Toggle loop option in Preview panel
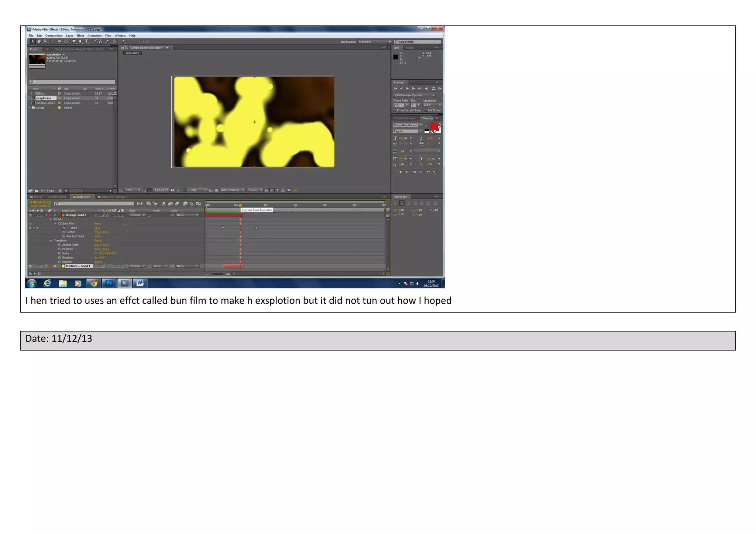 click(433, 89)
